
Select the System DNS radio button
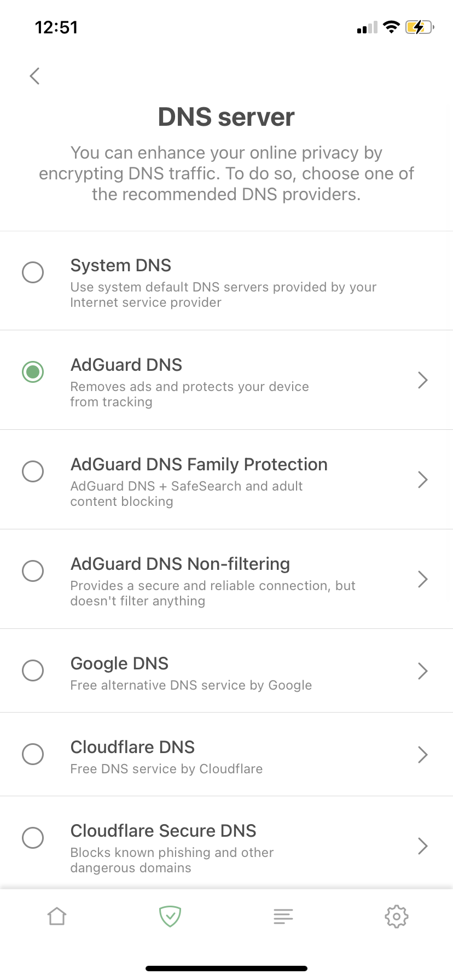pos(33,272)
